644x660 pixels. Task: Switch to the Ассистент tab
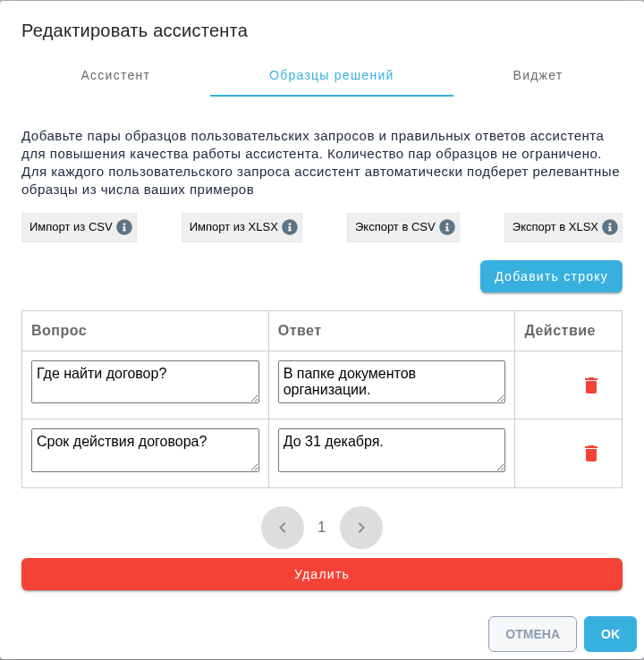pyautogui.click(x=115, y=75)
